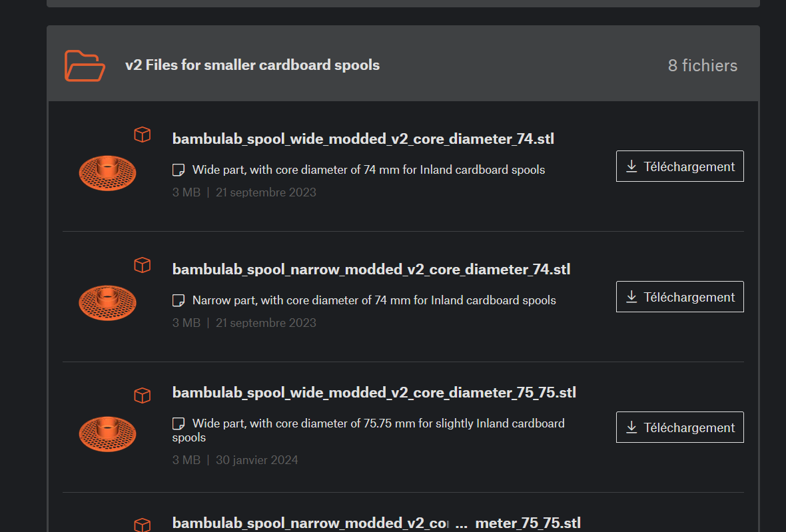The height and width of the screenshot is (532, 786).
Task: Download bambulab_spool_wide_modded_v2_core_diameter_74.stl
Action: coord(679,166)
